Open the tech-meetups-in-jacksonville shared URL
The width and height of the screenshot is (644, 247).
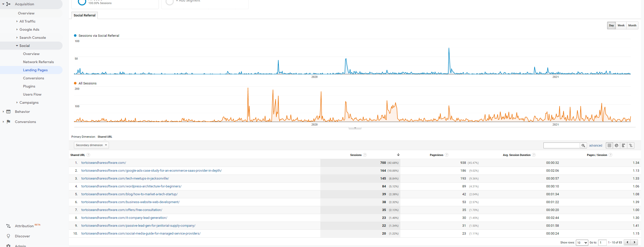click(125, 179)
